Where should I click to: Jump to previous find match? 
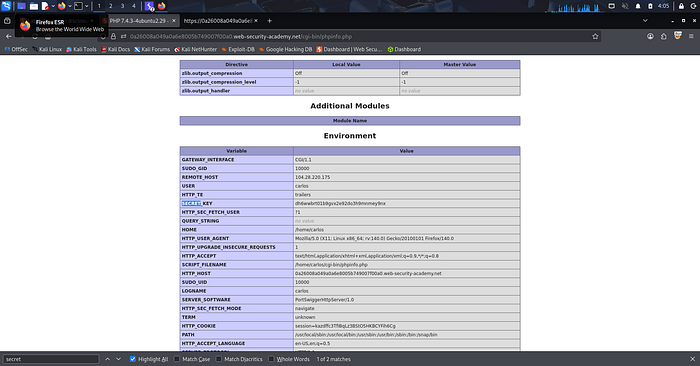tap(108, 359)
